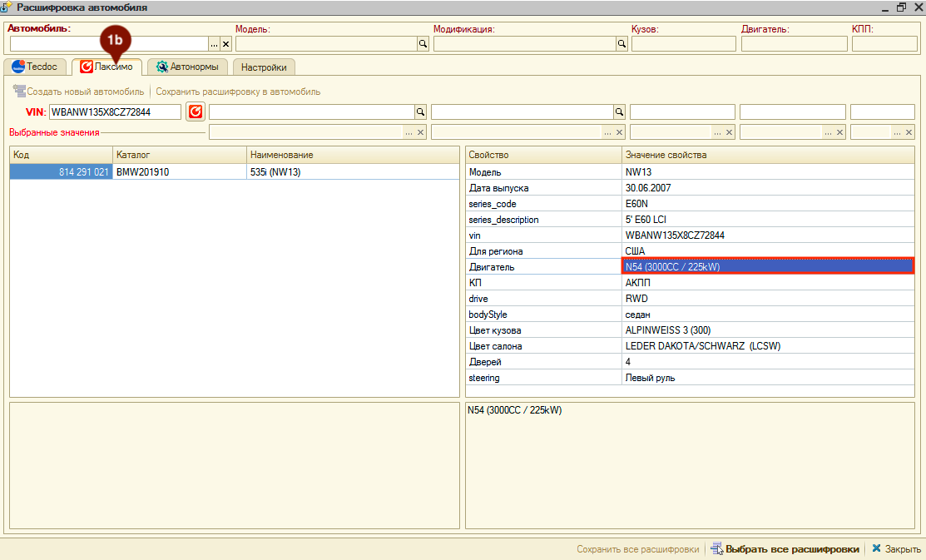The image size is (926, 560).
Task: Clear the second selected-values field with its X
Action: (x=619, y=132)
